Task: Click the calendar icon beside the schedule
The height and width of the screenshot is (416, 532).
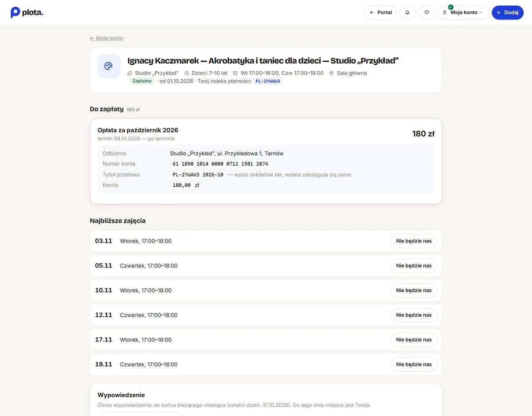Action: (x=235, y=73)
